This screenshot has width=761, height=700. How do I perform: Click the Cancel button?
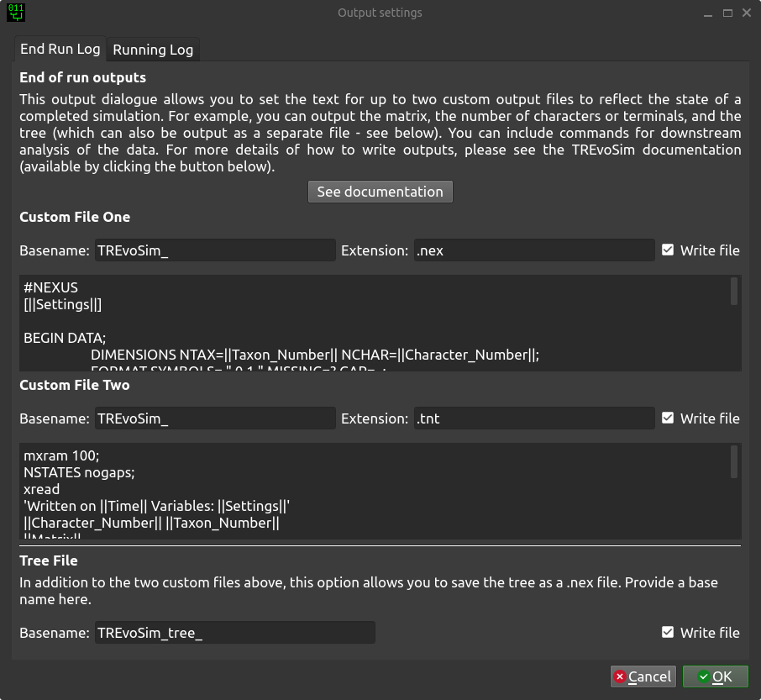coord(643,676)
